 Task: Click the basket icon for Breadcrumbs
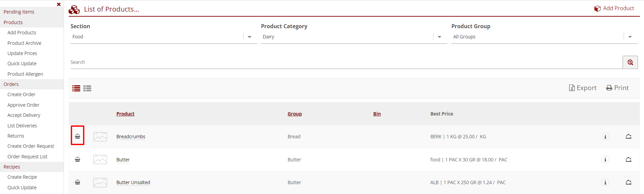[x=78, y=136]
